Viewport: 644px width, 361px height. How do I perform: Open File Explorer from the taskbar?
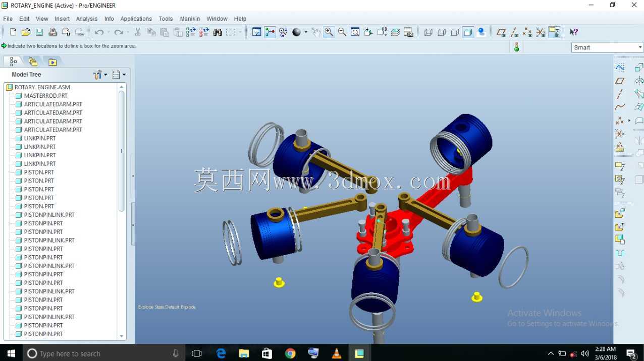[244, 353]
